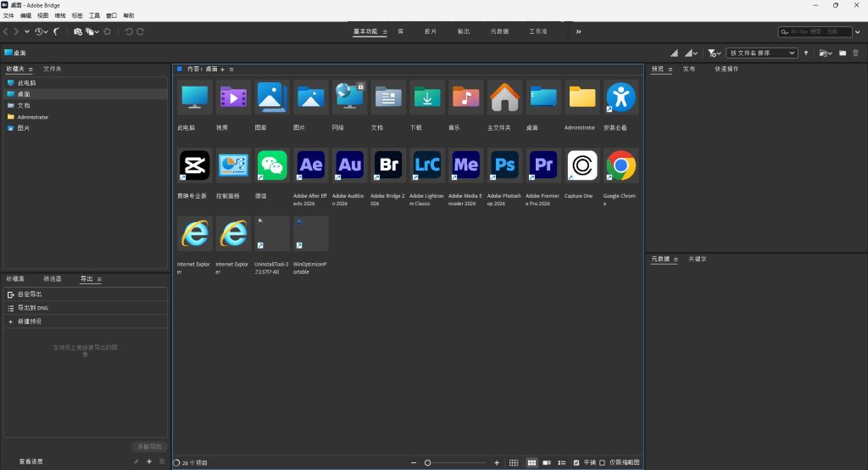Add a content tab with the plus icon
Viewport: 868px width, 470px height.
223,70
